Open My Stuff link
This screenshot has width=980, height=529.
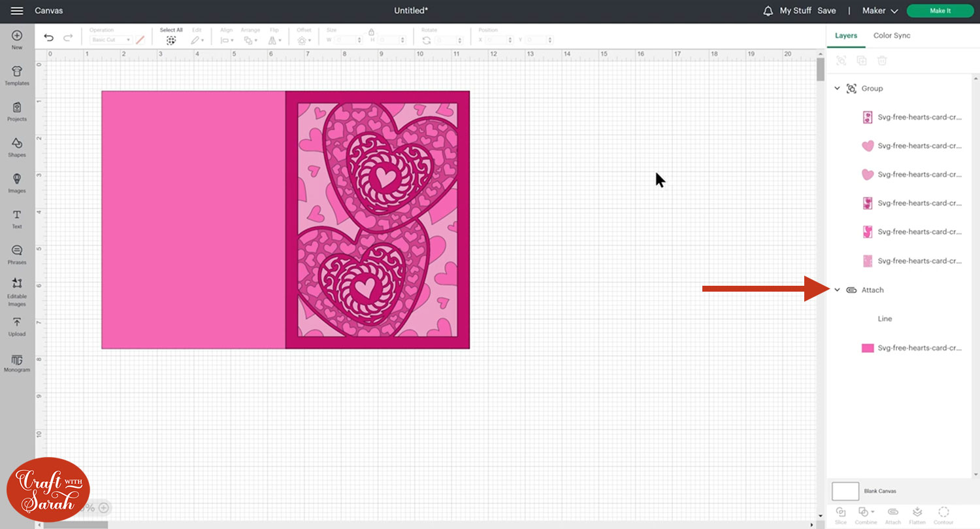[x=795, y=11]
